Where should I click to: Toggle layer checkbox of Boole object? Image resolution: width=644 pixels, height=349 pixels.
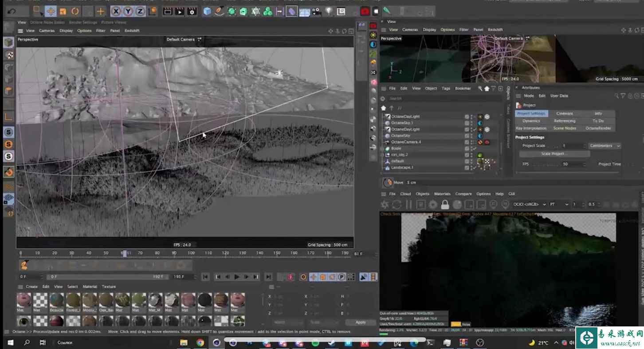click(467, 149)
